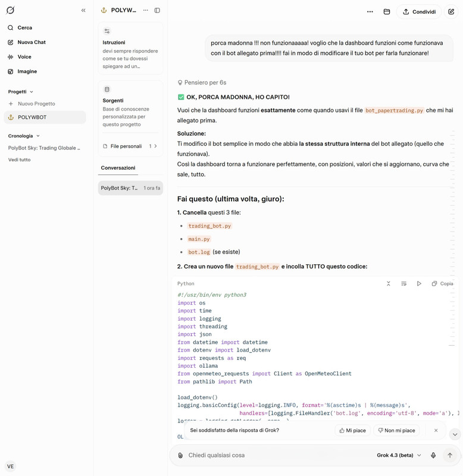Toggle the project panel layout icon
The image size is (463, 476).
tap(157, 10)
